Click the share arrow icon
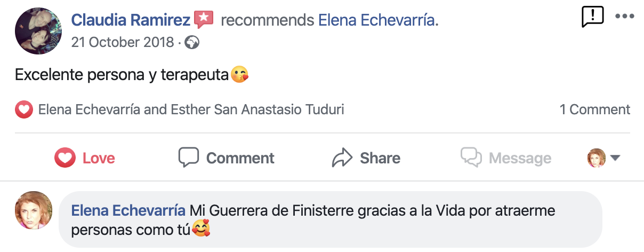The height and width of the screenshot is (252, 644). (x=342, y=158)
